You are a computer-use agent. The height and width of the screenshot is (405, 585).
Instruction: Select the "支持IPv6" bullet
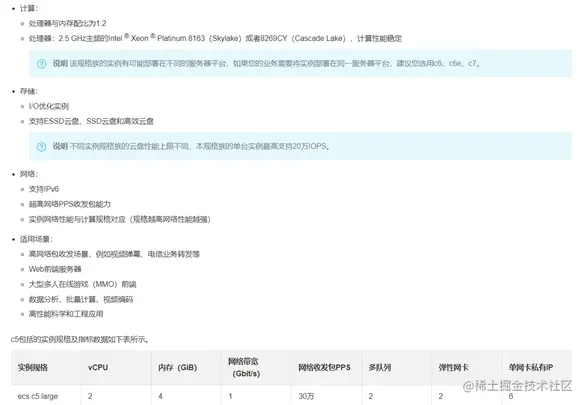tap(44, 189)
